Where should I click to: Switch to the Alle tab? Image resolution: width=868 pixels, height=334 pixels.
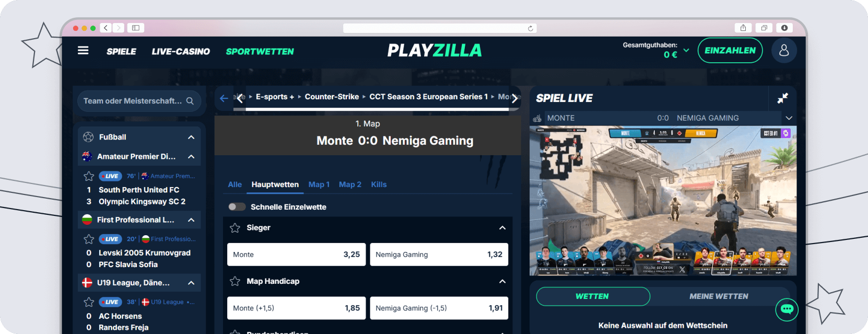[x=235, y=185]
